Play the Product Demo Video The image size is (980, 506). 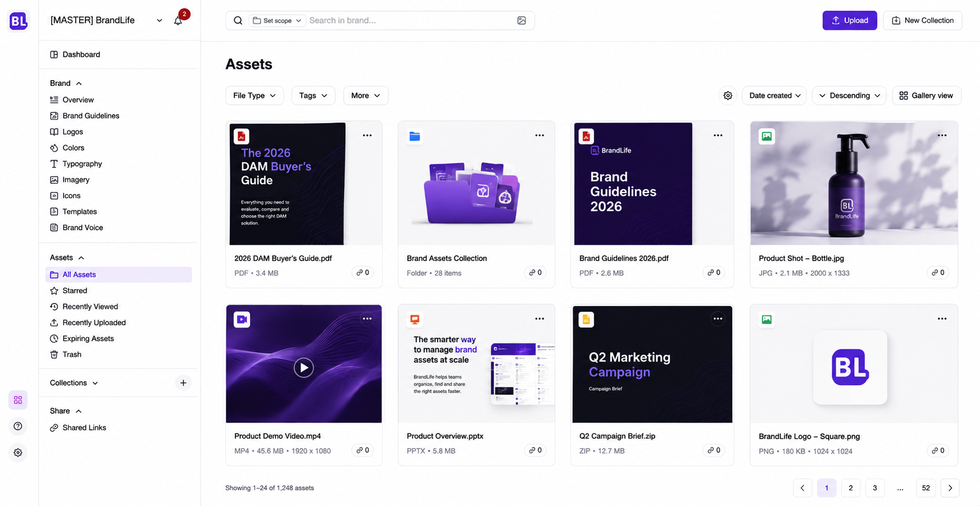pyautogui.click(x=304, y=368)
